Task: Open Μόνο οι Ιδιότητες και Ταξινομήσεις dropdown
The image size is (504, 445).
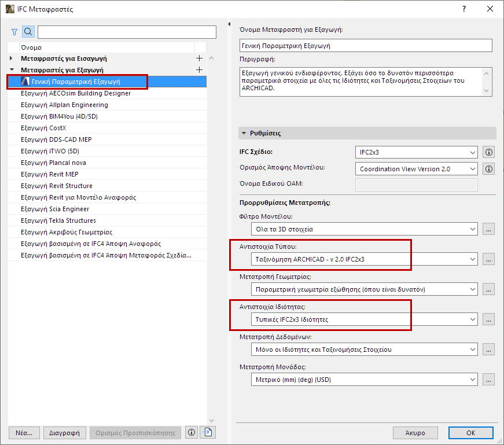Action: pos(364,350)
